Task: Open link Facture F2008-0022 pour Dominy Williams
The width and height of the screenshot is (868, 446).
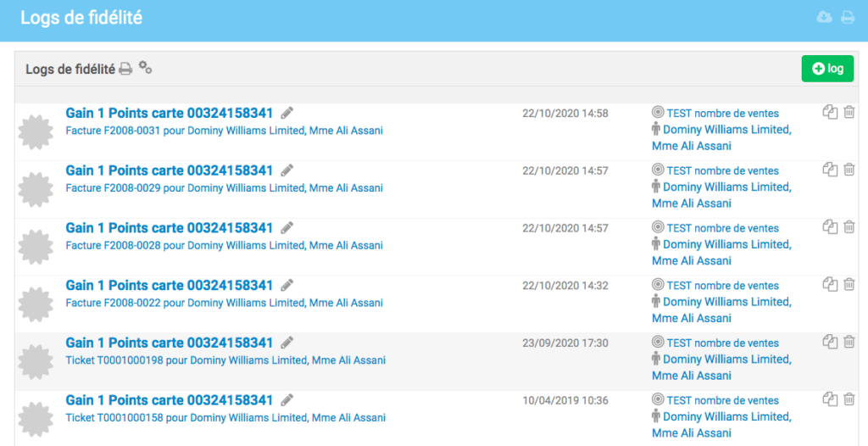Action: pos(224,303)
